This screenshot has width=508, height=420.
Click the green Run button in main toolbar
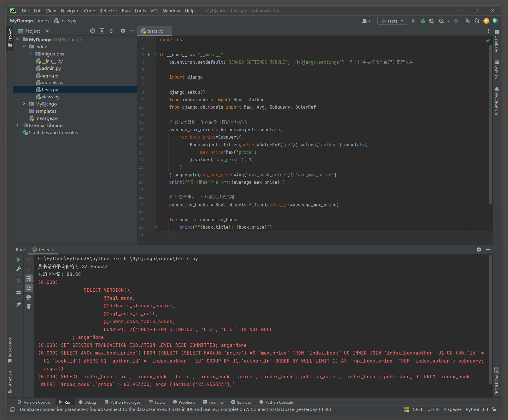click(413, 21)
